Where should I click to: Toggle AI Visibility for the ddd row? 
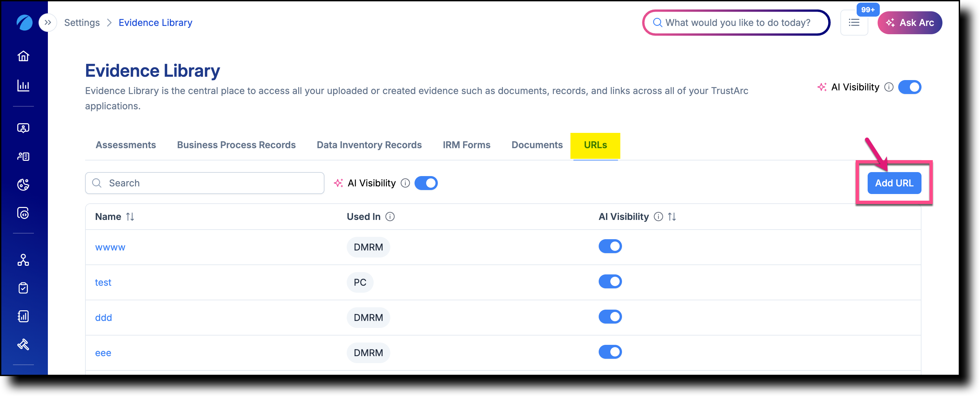(610, 317)
